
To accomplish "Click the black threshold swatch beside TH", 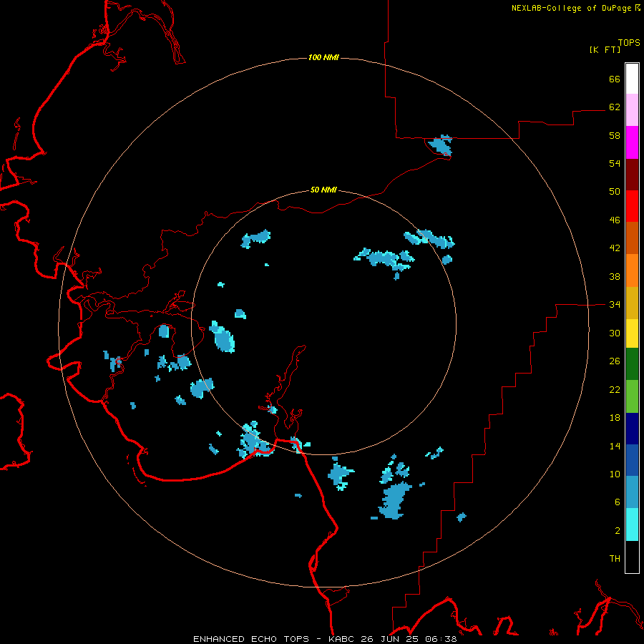I will pyautogui.click(x=632, y=557).
